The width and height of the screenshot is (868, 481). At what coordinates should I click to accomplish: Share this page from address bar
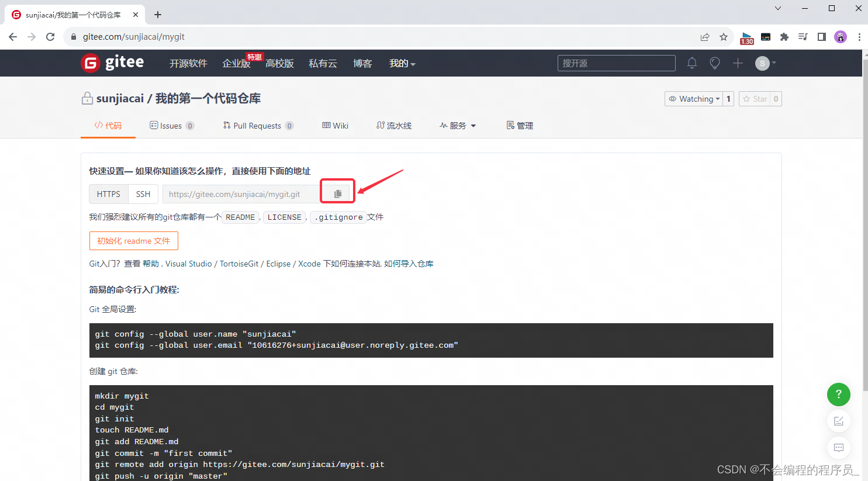[705, 37]
